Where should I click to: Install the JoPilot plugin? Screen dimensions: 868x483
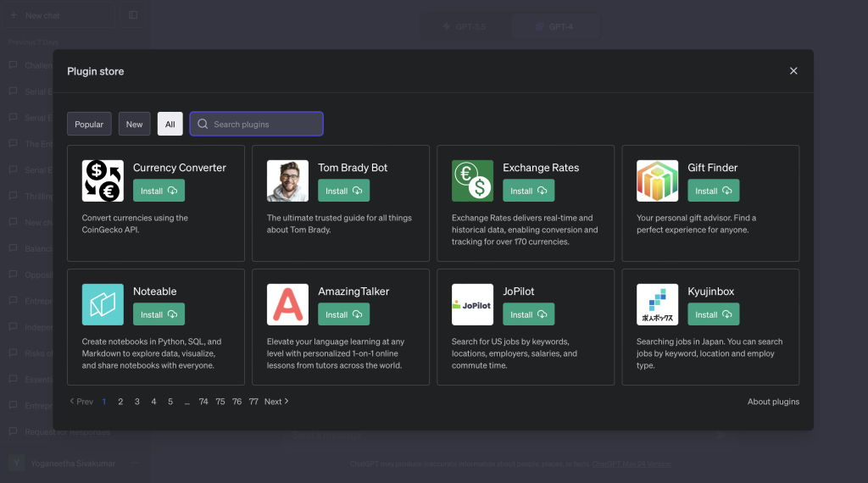529,314
